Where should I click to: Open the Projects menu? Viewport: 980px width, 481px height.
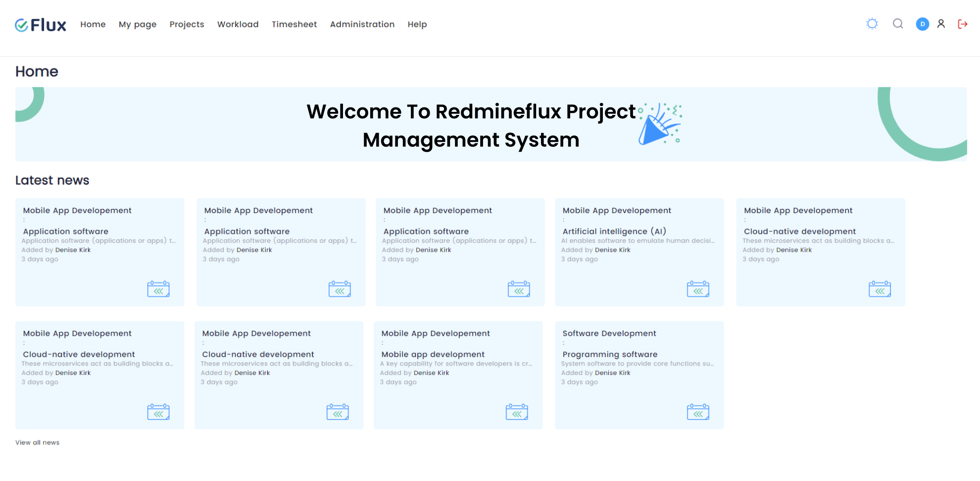(187, 24)
